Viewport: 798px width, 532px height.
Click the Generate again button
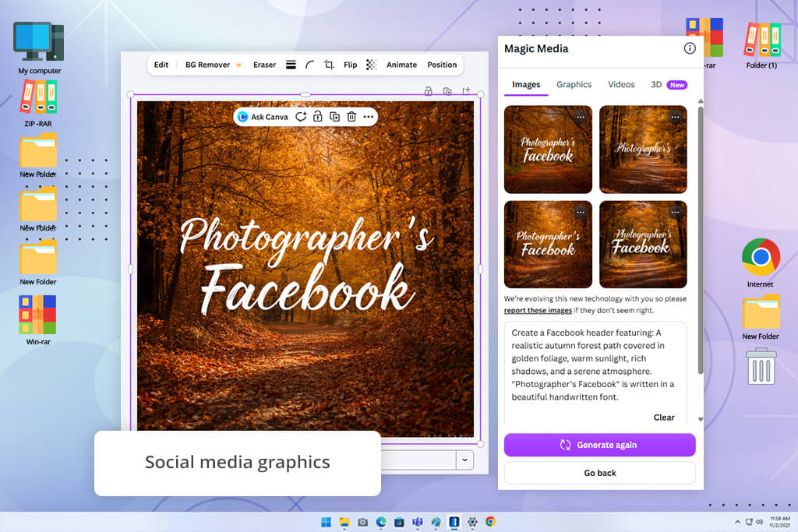coord(599,445)
